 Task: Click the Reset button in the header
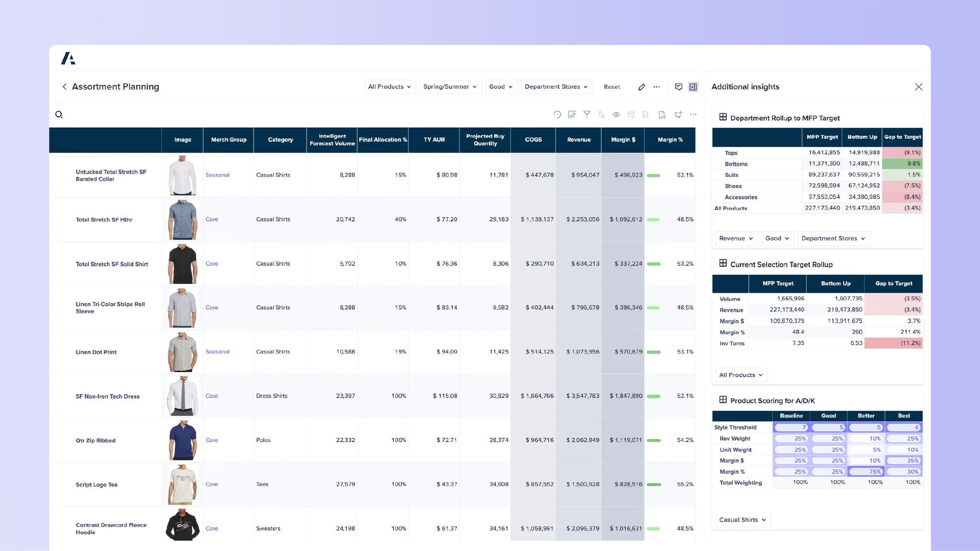click(x=612, y=87)
